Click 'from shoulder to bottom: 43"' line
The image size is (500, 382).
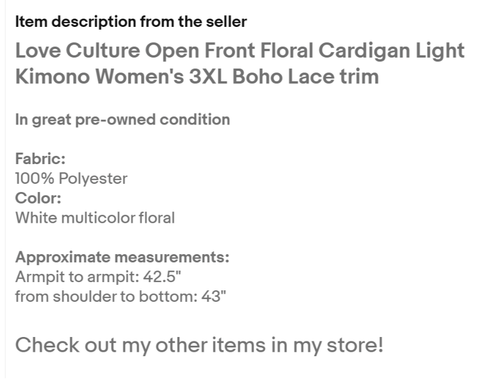(x=121, y=297)
